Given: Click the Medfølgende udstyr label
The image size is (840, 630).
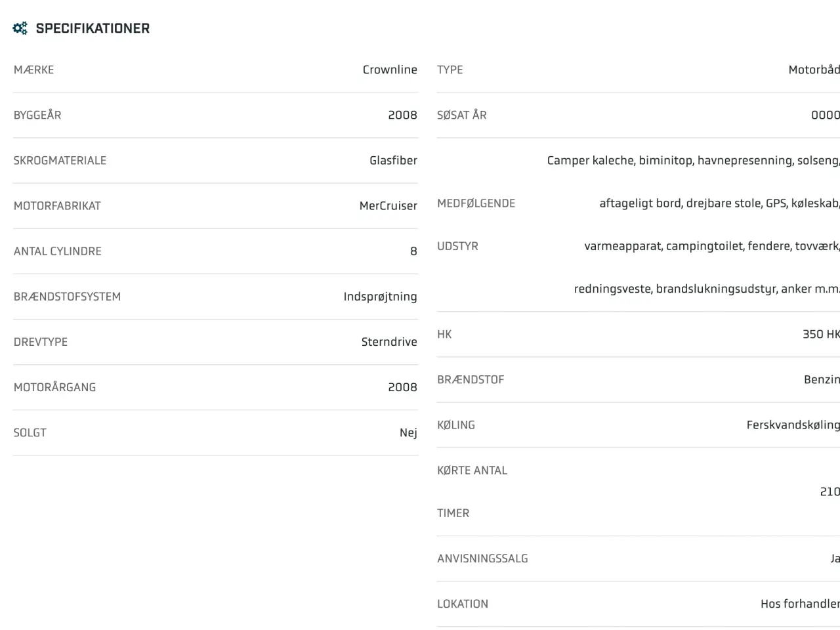Looking at the screenshot, I should (x=476, y=224).
